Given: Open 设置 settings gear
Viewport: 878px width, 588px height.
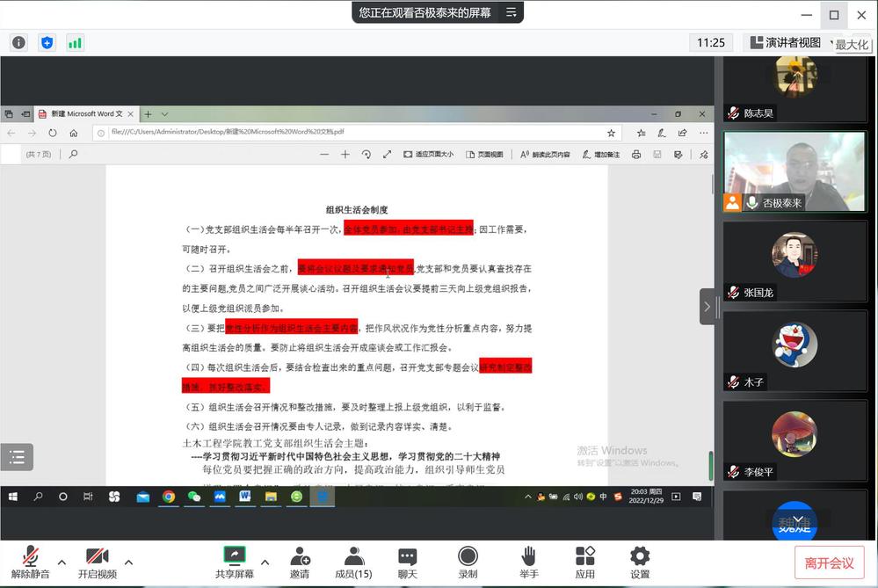Looking at the screenshot, I should click(x=640, y=563).
